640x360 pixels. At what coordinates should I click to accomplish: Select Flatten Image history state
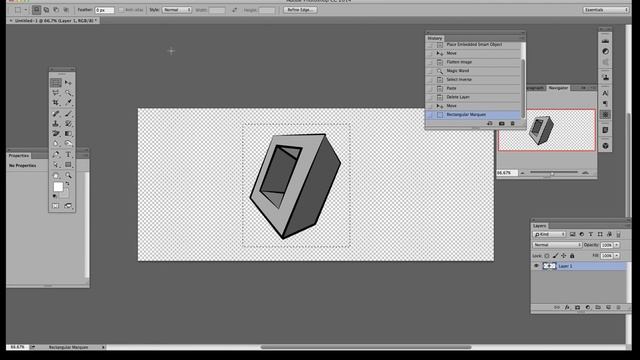(x=473, y=62)
